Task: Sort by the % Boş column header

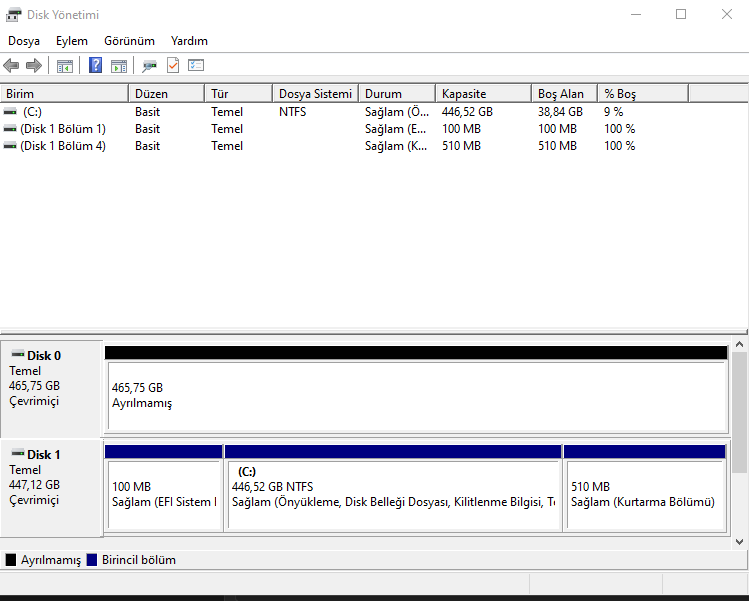Action: 643,94
